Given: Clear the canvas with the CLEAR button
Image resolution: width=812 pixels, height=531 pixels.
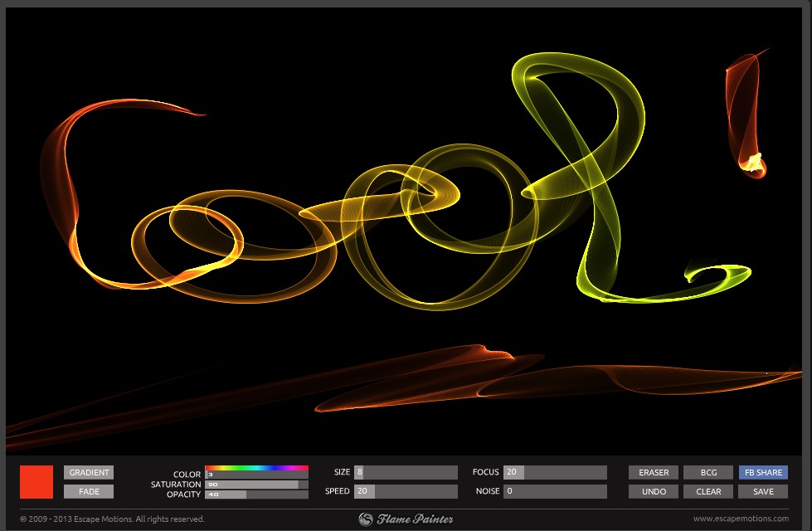Looking at the screenshot, I should pos(708,491).
